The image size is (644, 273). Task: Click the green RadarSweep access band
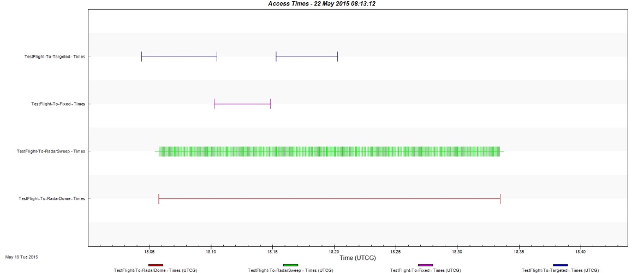[329, 151]
